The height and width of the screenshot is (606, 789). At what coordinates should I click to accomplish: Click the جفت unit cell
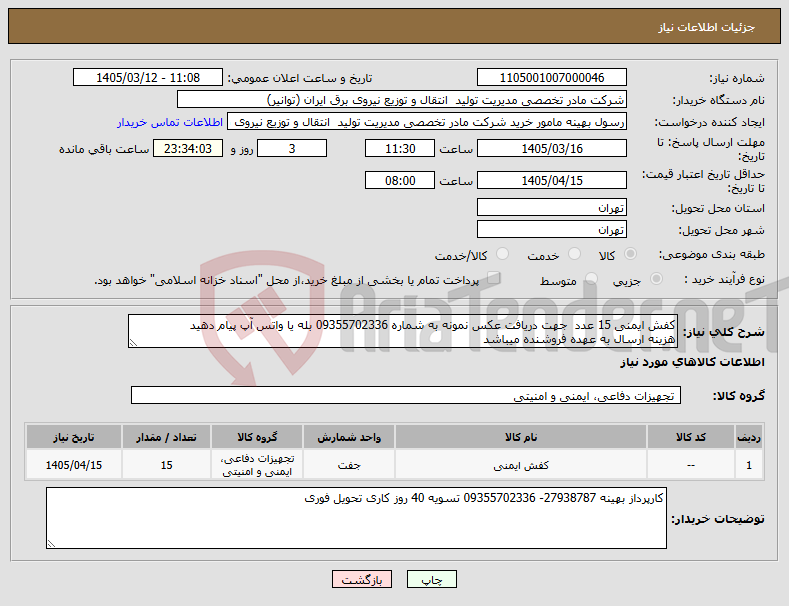coord(349,465)
